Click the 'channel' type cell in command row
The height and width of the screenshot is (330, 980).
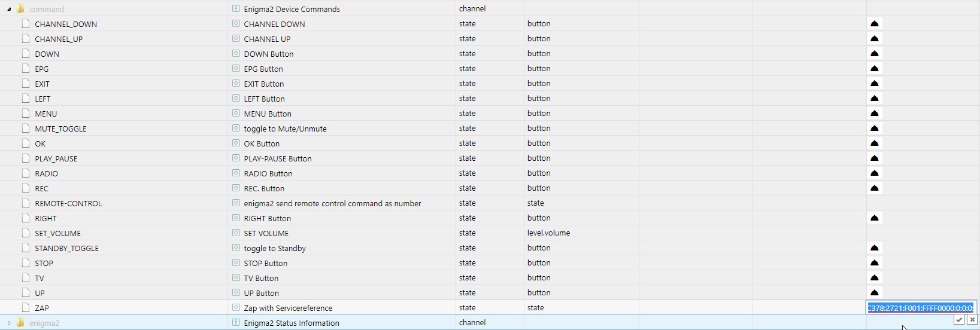tap(472, 8)
